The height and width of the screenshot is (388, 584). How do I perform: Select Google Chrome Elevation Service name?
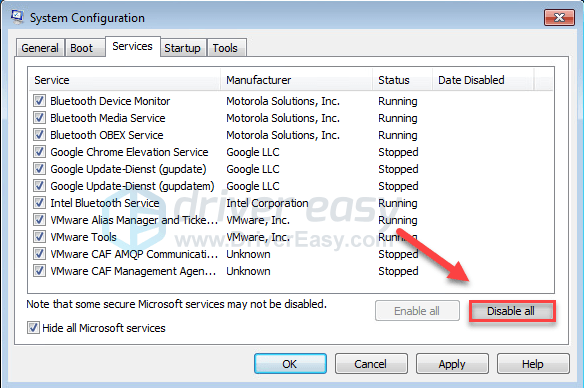tap(129, 152)
